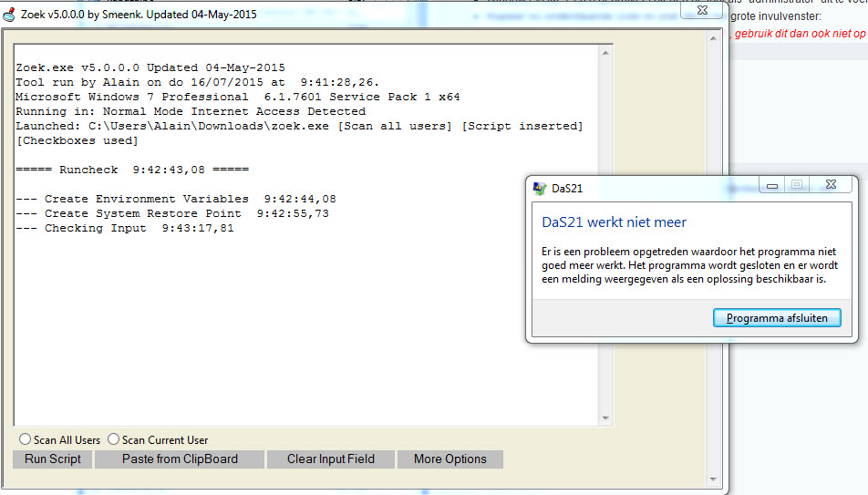Click the '--- Checking Input' log line
Image resolution: width=868 pixels, height=495 pixels.
pyautogui.click(x=125, y=228)
